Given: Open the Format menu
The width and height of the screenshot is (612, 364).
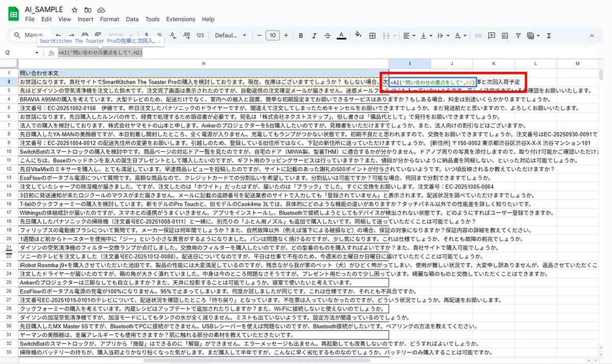Looking at the screenshot, I should click(x=110, y=19).
